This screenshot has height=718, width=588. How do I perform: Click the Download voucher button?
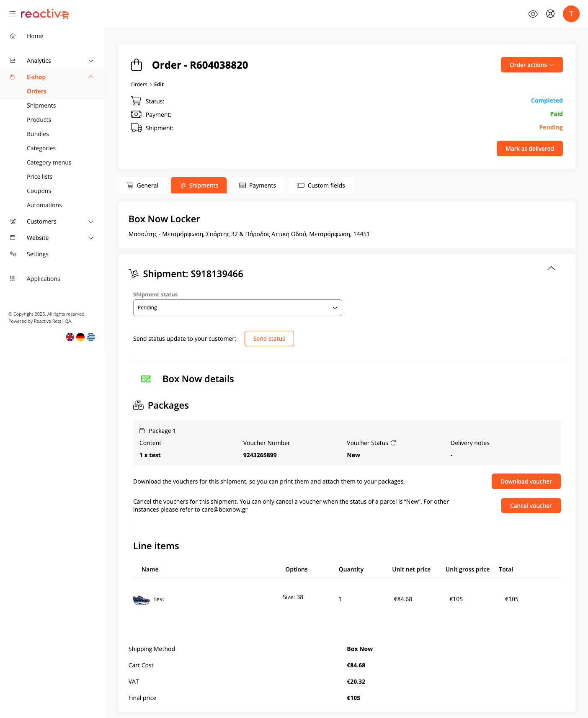(526, 481)
